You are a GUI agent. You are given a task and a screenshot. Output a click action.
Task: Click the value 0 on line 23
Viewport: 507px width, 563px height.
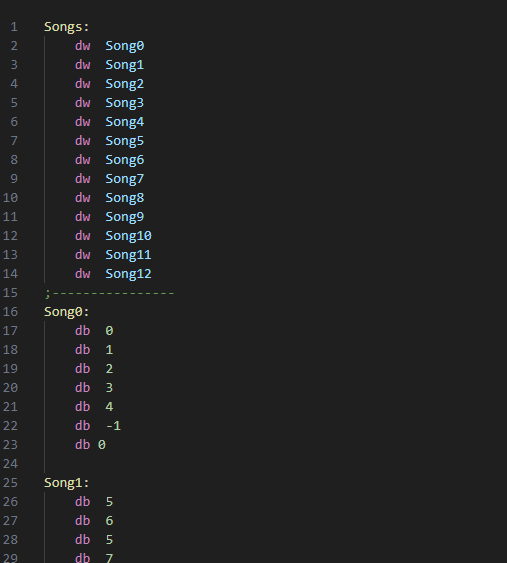102,445
